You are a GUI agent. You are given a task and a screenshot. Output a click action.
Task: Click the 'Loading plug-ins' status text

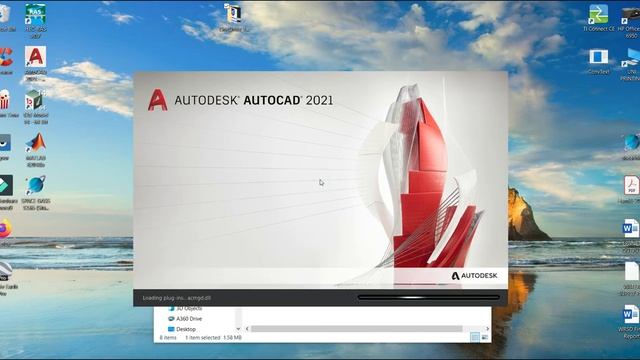pos(177,298)
